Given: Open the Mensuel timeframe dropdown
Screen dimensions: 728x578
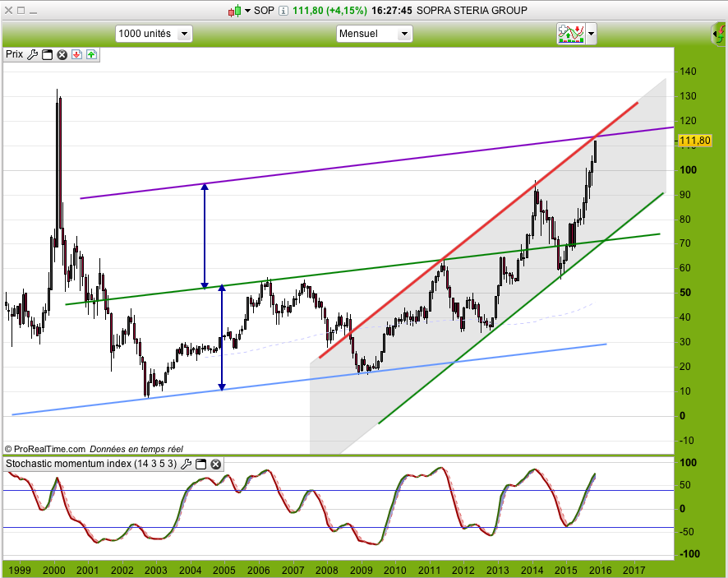Looking at the screenshot, I should (374, 34).
